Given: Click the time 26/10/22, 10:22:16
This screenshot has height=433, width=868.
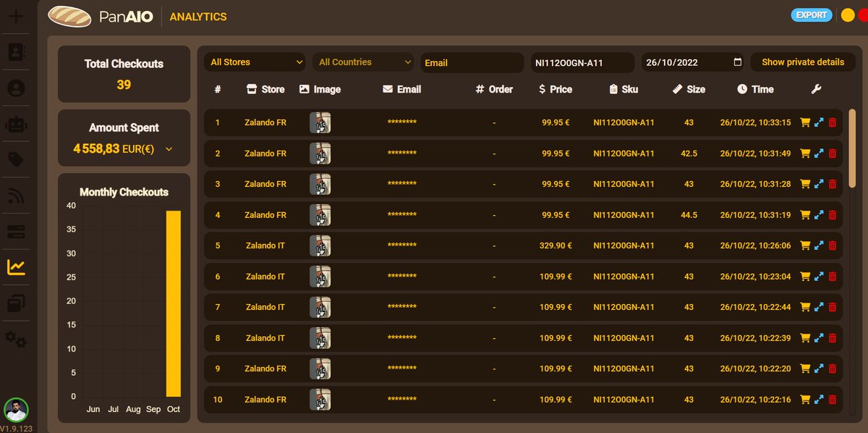Looking at the screenshot, I should coord(755,400).
